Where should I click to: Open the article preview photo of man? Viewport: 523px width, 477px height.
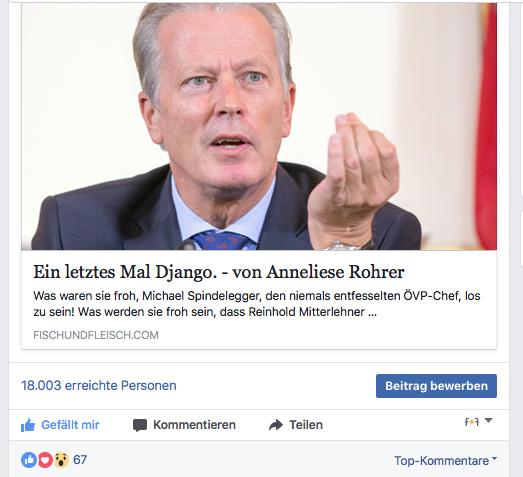pyautogui.click(x=259, y=127)
